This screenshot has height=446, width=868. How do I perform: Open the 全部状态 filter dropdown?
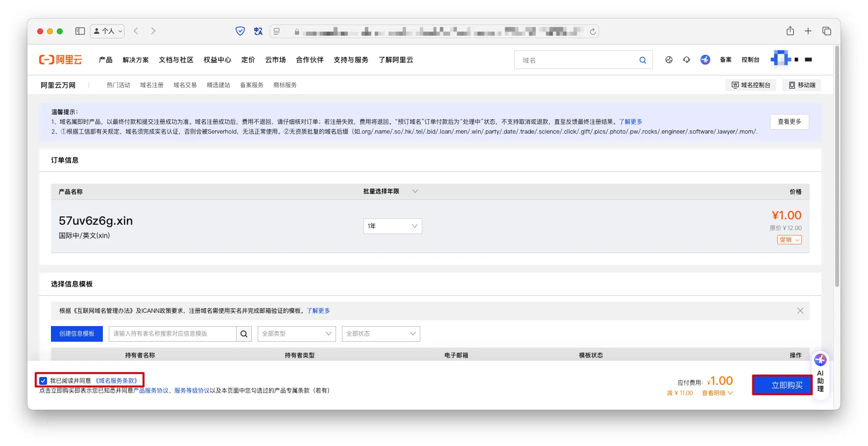(381, 334)
